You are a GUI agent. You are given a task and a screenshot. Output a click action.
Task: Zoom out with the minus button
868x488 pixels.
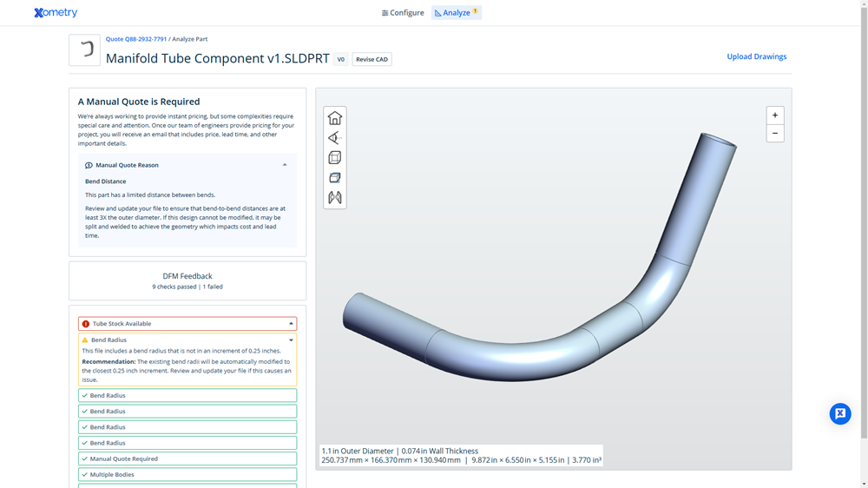[775, 134]
